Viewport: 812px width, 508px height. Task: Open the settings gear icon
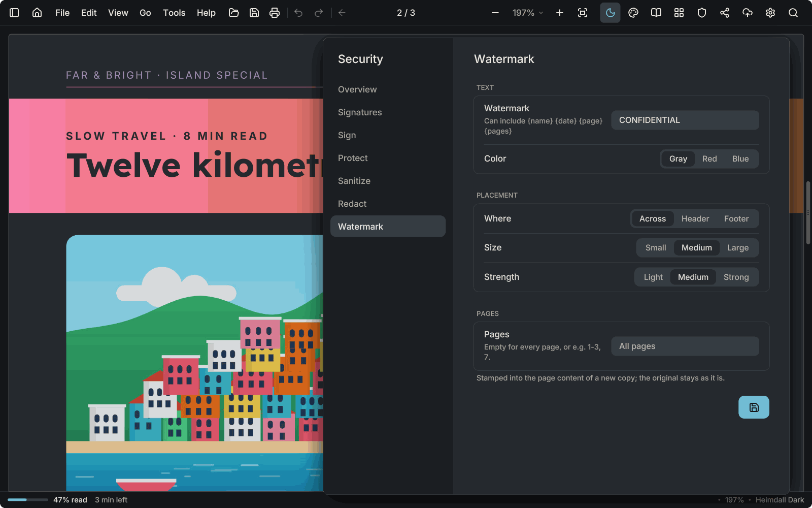pos(770,13)
